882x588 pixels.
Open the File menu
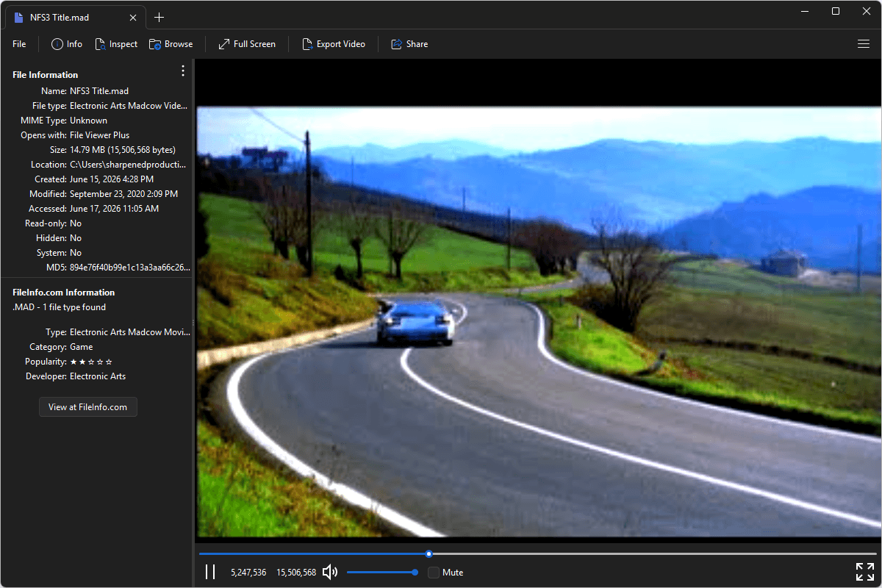(x=19, y=44)
